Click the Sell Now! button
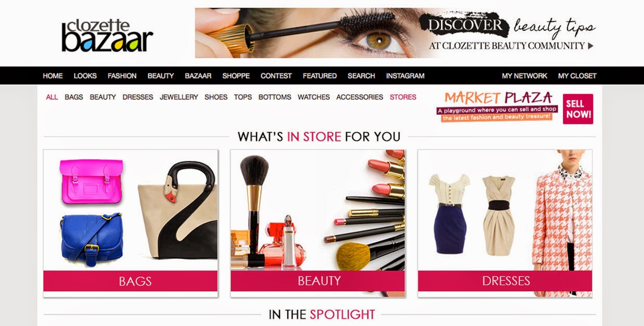The height and width of the screenshot is (326, 644). pos(578,109)
